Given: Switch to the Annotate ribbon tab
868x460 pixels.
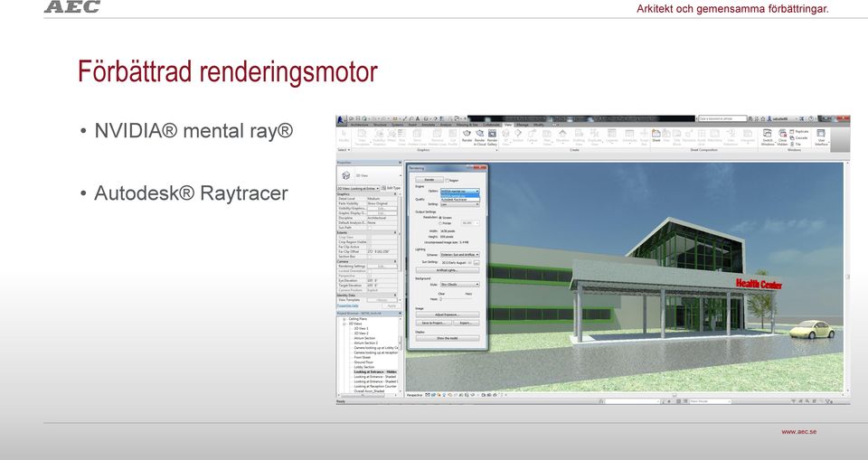Looking at the screenshot, I should 429,125.
